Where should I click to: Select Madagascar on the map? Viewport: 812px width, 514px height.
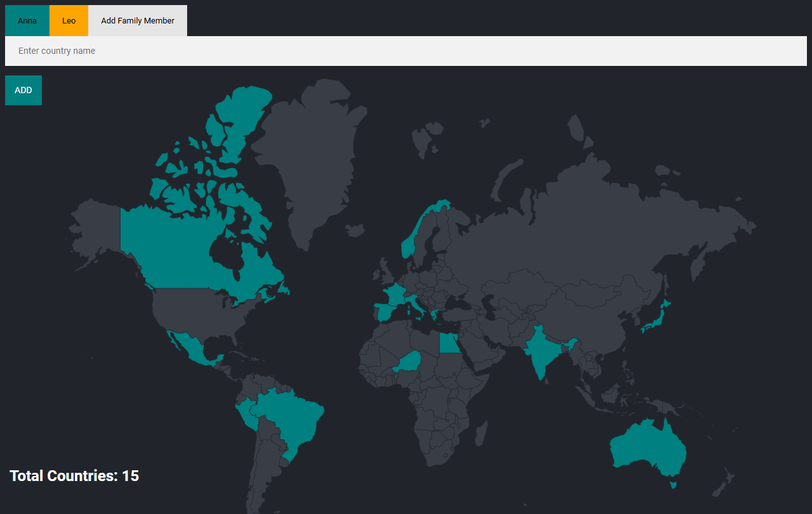(x=482, y=434)
